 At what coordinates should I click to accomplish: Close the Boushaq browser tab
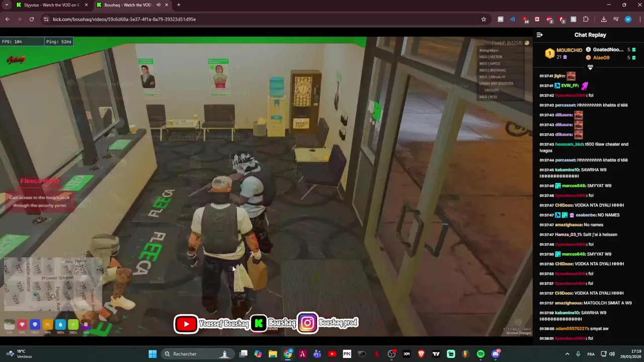(167, 5)
